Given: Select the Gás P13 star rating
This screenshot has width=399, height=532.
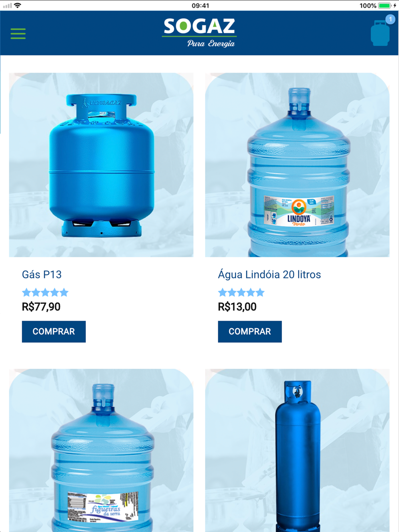Looking at the screenshot, I should coord(45,293).
